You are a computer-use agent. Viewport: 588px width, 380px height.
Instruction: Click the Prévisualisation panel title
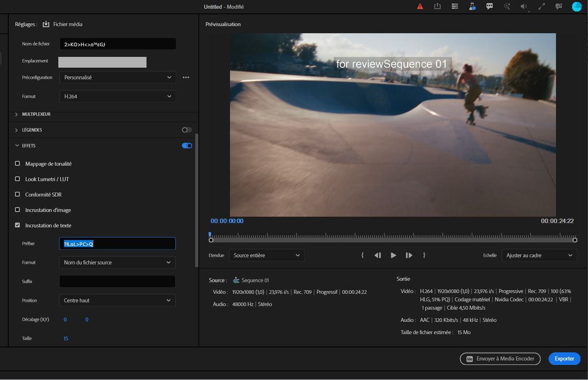coord(223,24)
